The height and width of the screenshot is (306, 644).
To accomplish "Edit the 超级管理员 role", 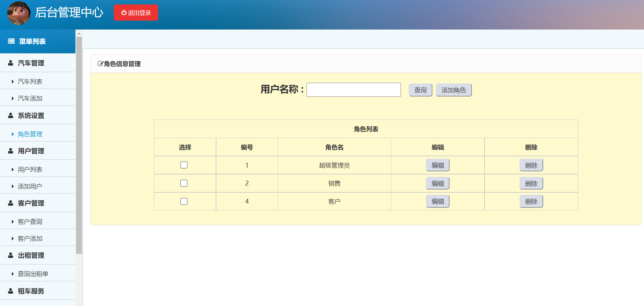I will [x=438, y=165].
